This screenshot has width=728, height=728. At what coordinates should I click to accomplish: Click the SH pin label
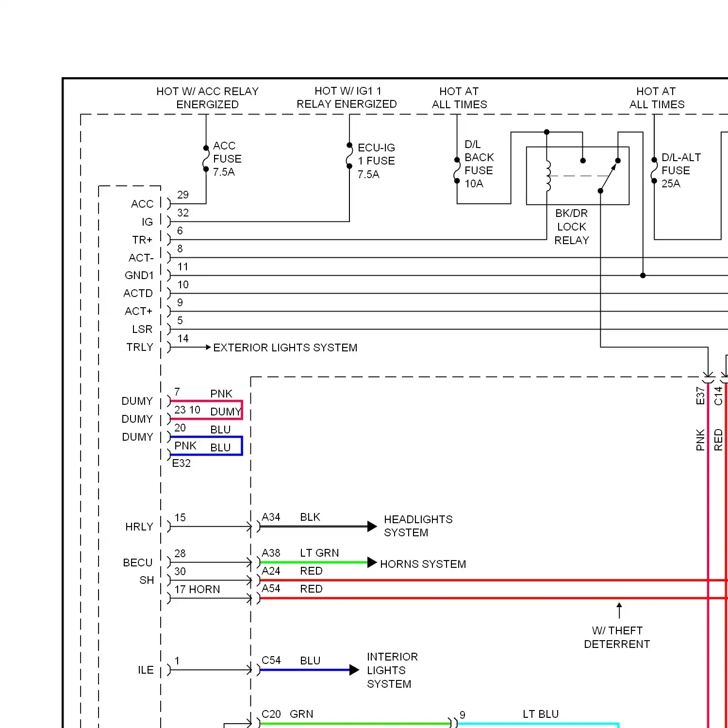click(x=147, y=580)
